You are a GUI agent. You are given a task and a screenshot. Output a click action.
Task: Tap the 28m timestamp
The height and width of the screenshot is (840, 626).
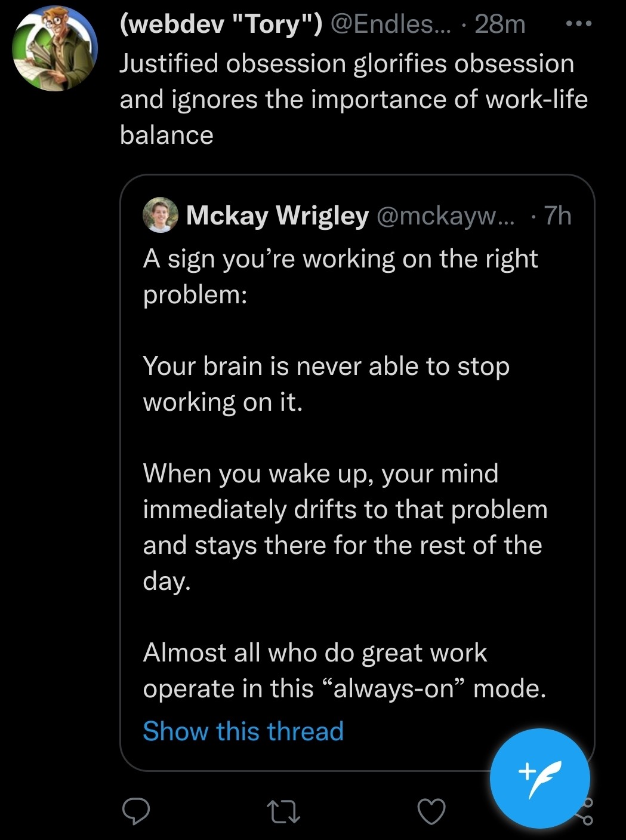tap(500, 24)
